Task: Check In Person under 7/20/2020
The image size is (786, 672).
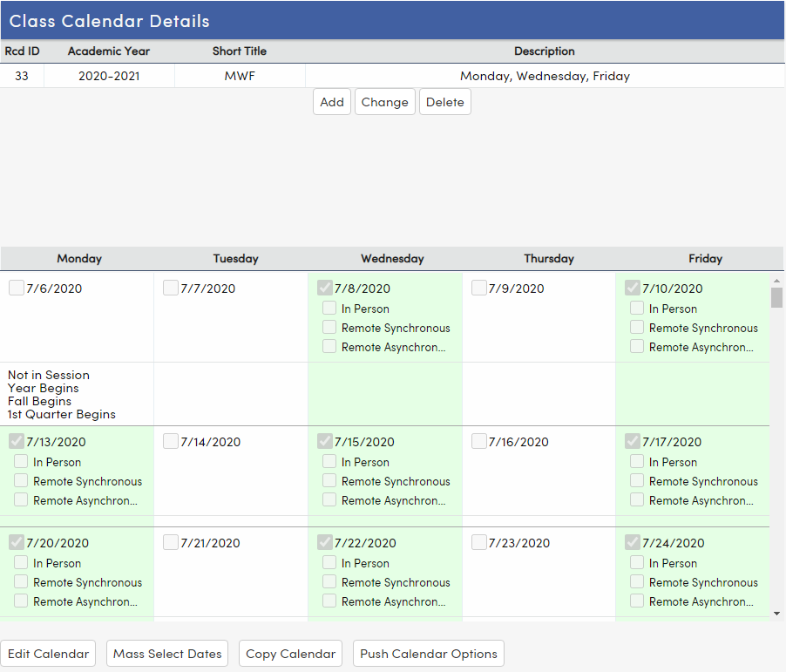Action: [21, 562]
